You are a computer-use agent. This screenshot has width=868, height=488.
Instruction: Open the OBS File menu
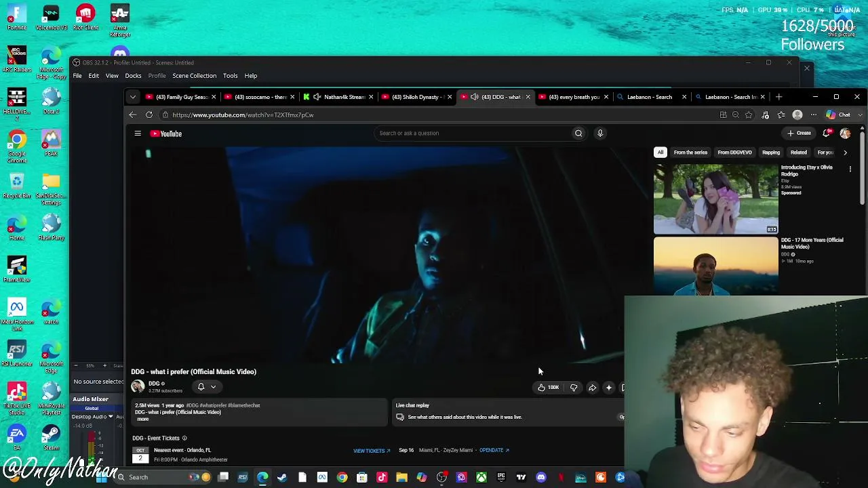click(77, 76)
